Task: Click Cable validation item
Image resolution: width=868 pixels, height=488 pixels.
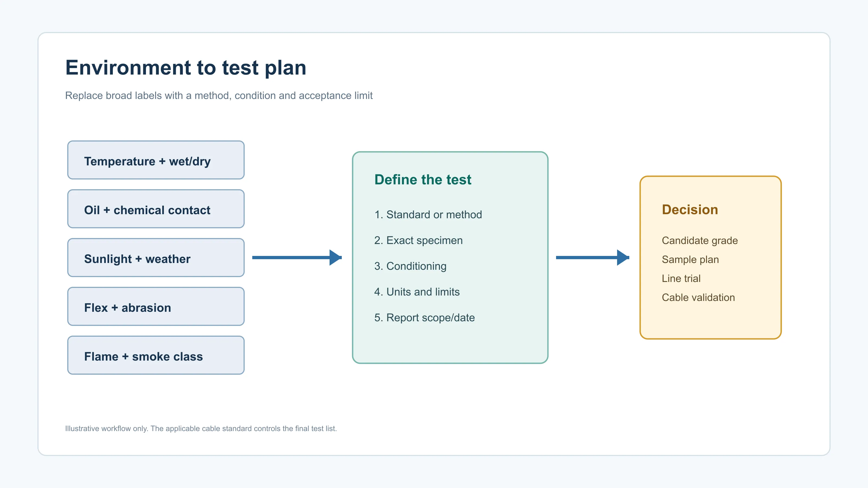Action: click(x=698, y=297)
